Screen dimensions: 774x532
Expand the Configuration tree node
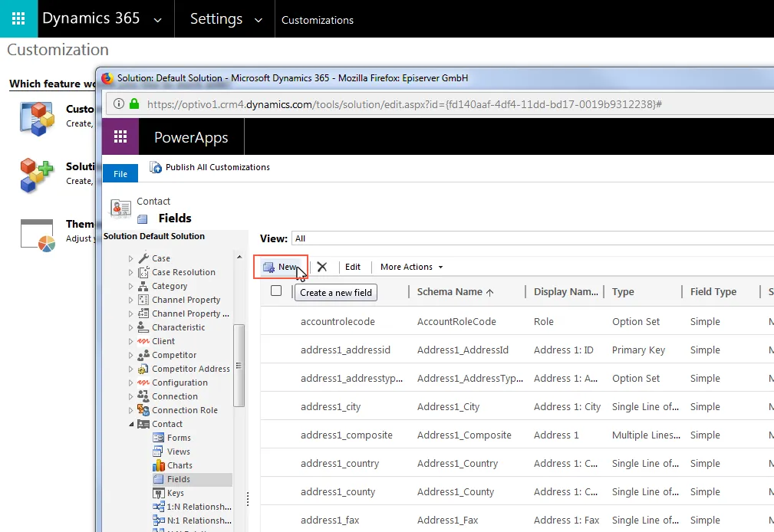[131, 383]
